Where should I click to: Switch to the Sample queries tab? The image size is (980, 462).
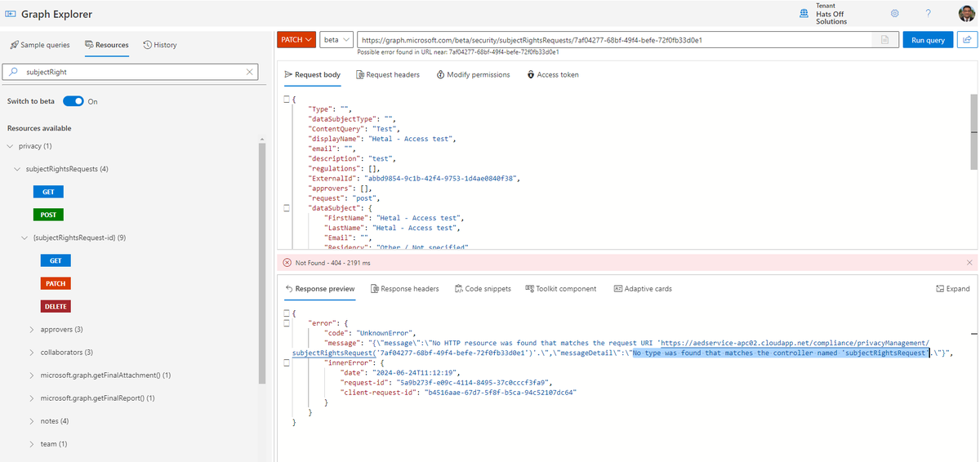pyautogui.click(x=40, y=45)
